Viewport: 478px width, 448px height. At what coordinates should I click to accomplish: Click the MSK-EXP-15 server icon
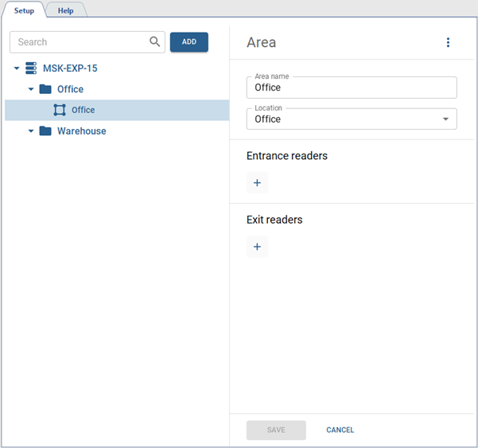click(x=31, y=68)
